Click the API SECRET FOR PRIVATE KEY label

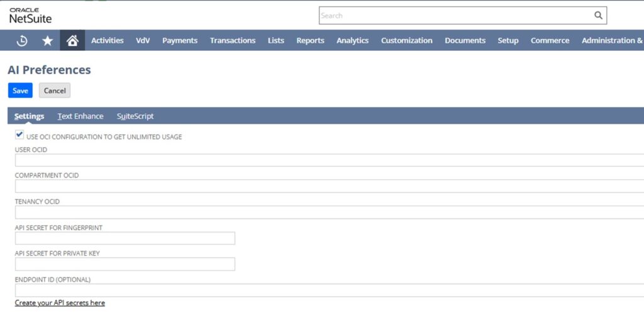57,253
